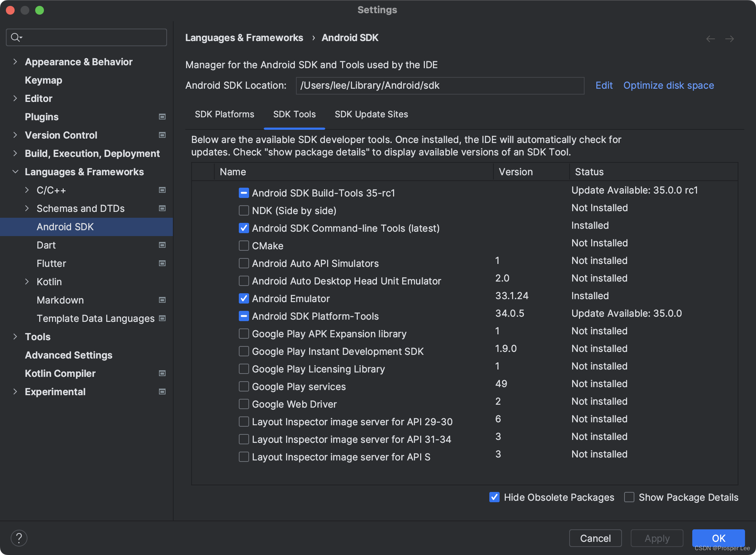This screenshot has width=756, height=555.
Task: Check the CMake checkbox
Action: pos(244,246)
